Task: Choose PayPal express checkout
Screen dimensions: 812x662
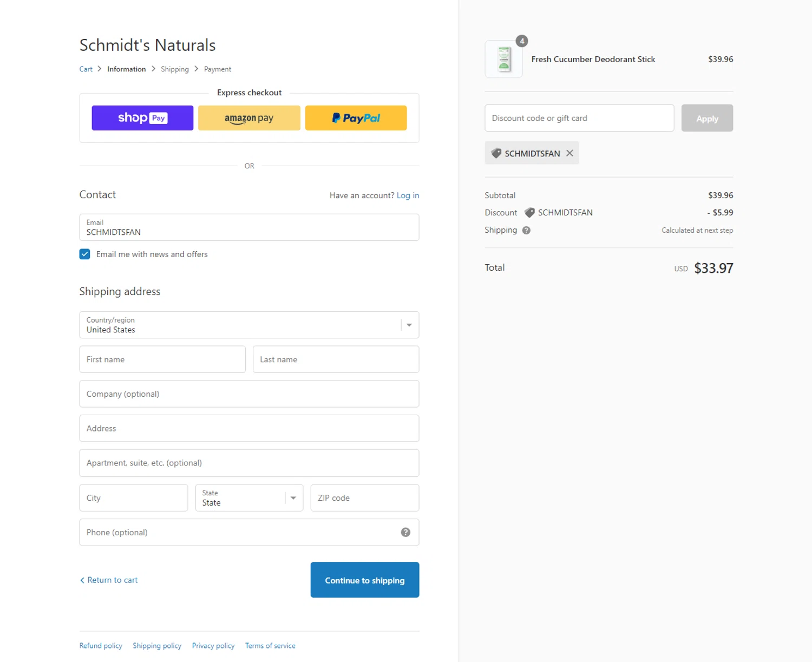Action: 356,118
